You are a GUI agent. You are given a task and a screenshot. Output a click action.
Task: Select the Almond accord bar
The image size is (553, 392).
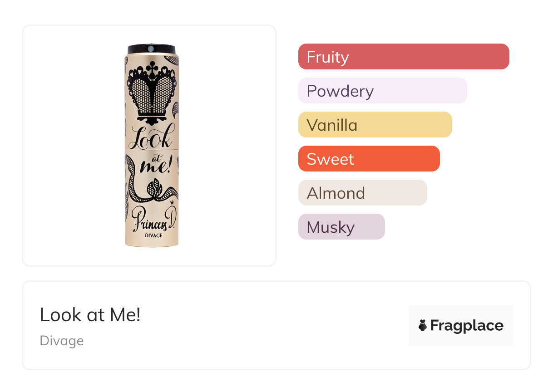click(x=362, y=193)
